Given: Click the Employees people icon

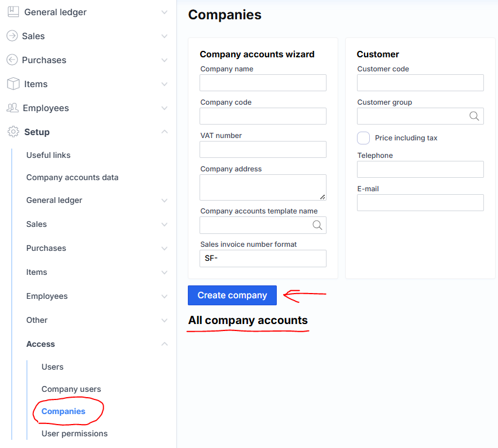Looking at the screenshot, I should click(12, 108).
